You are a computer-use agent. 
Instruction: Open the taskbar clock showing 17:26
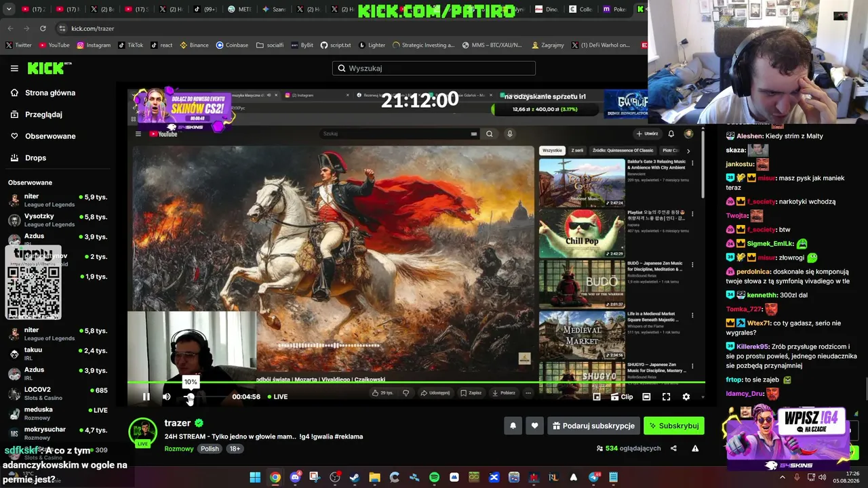click(847, 477)
